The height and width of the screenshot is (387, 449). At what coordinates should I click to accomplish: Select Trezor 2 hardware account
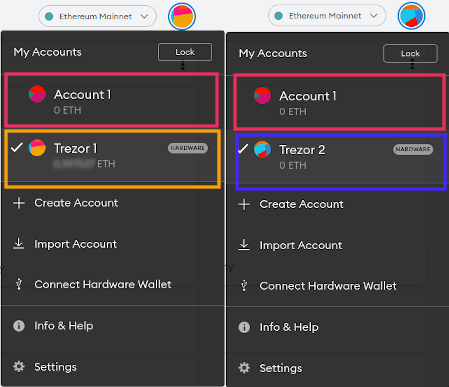341,162
